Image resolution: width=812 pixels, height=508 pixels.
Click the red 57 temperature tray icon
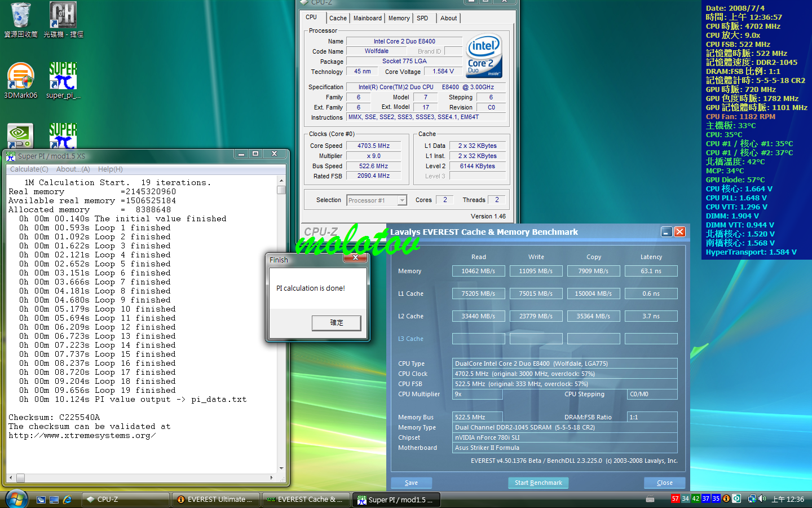676,498
